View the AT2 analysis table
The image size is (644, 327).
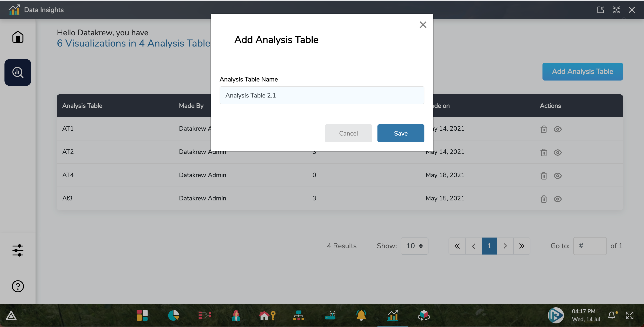(x=557, y=153)
